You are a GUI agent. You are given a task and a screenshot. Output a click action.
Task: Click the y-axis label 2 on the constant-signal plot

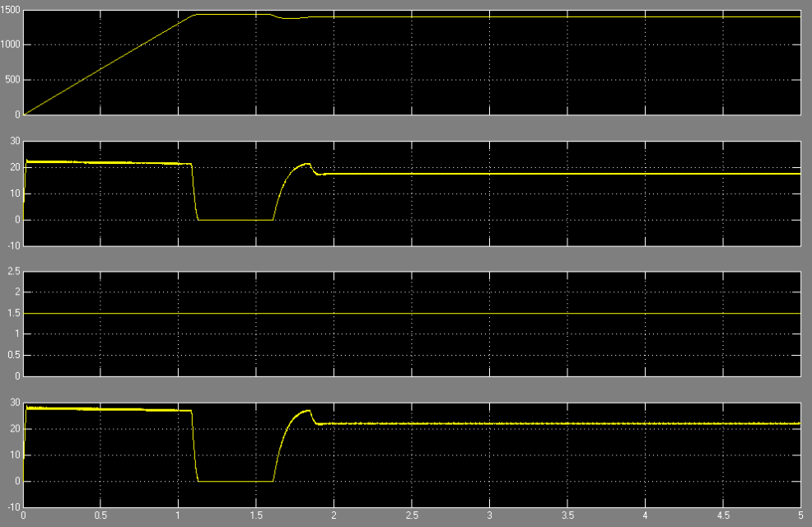click(17, 292)
